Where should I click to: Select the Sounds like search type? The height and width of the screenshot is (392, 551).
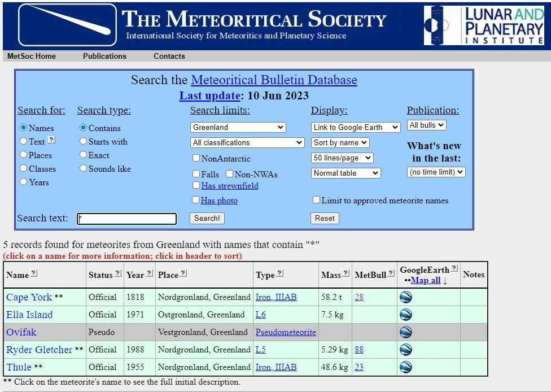pyautogui.click(x=84, y=168)
